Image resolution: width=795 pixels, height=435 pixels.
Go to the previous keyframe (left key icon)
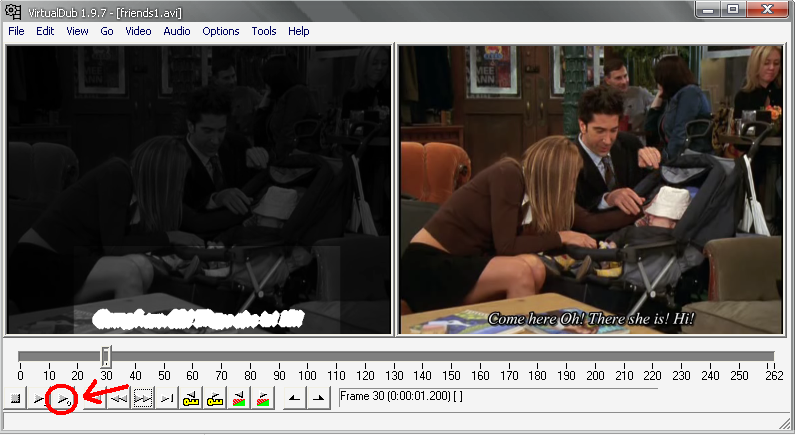tap(191, 398)
